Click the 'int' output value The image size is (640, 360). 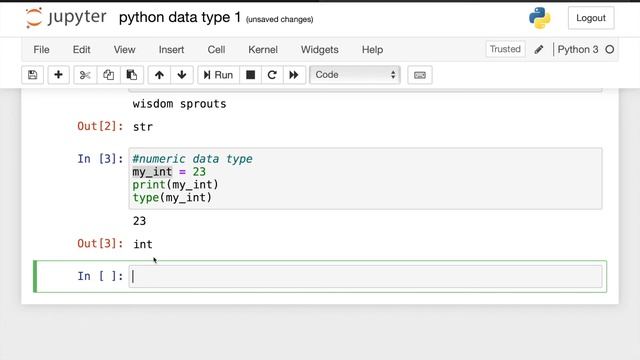point(143,244)
